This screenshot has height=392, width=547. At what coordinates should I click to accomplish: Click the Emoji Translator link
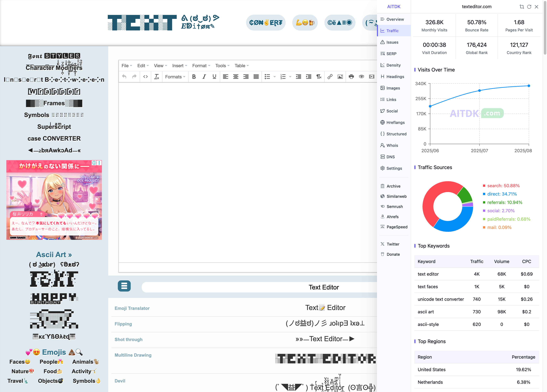(x=132, y=308)
